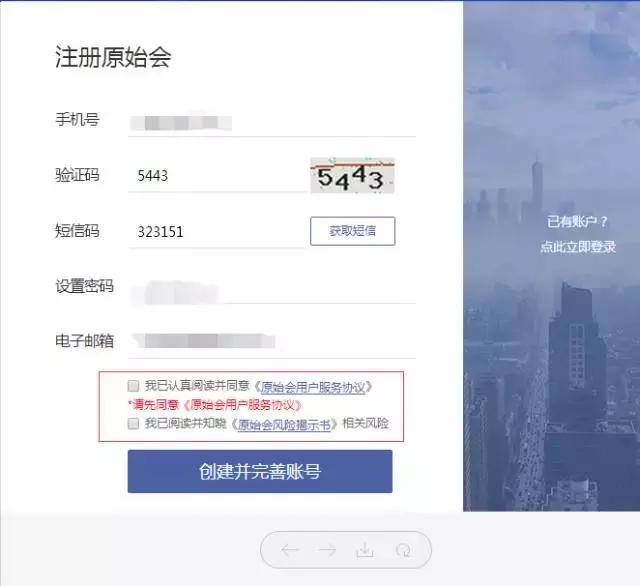Check the 我已认真阅读并同意 service agreement checkbox
Screen dimensions: 640x586
pyautogui.click(x=133, y=386)
